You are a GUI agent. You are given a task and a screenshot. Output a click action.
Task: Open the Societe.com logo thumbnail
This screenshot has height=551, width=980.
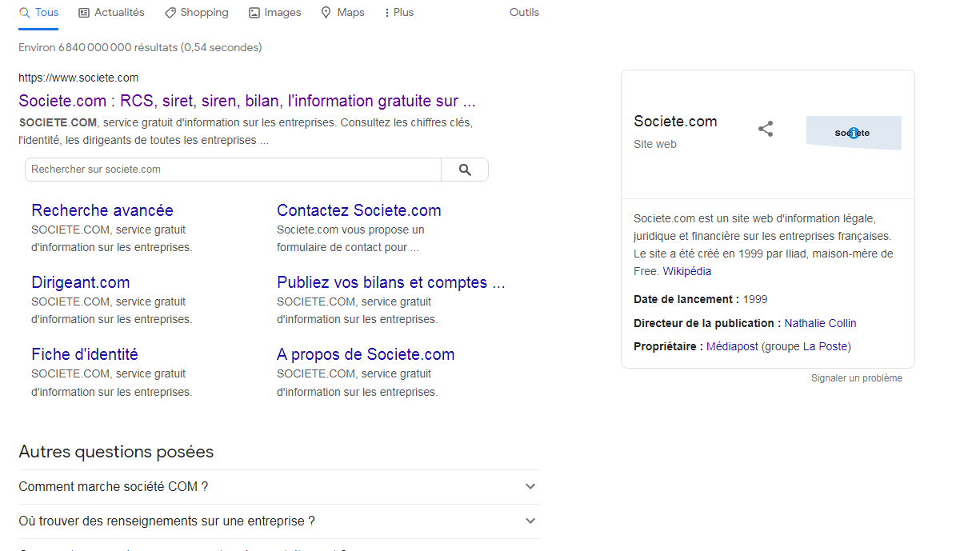click(854, 133)
